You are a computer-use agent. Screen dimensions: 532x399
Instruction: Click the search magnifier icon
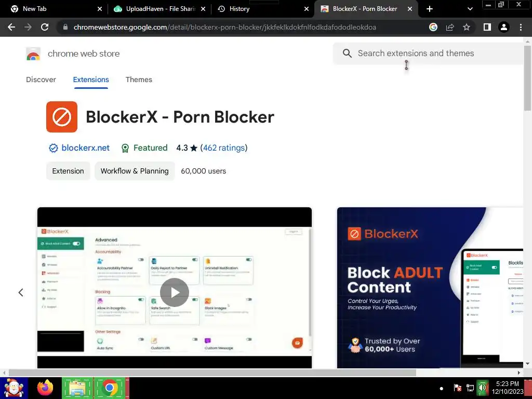coord(347,54)
